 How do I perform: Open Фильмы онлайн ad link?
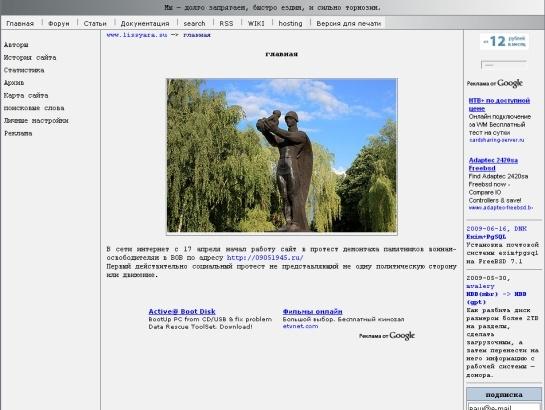pyautogui.click(x=312, y=311)
